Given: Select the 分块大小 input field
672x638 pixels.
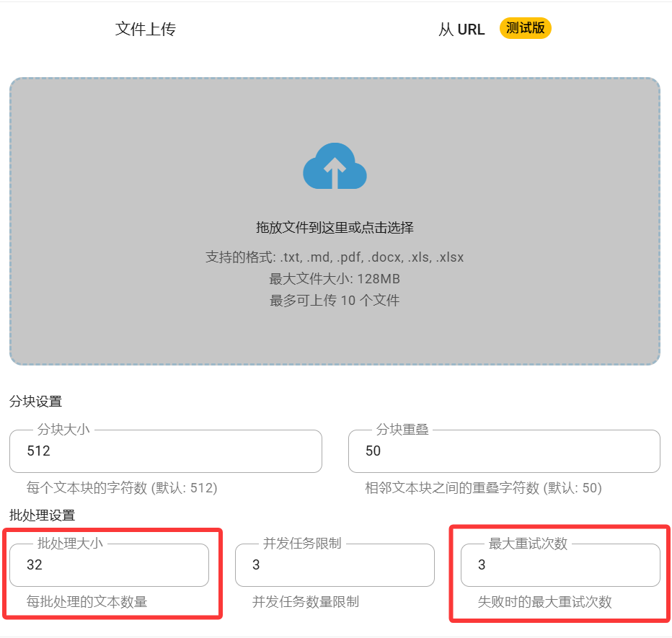Looking at the screenshot, I should [166, 451].
